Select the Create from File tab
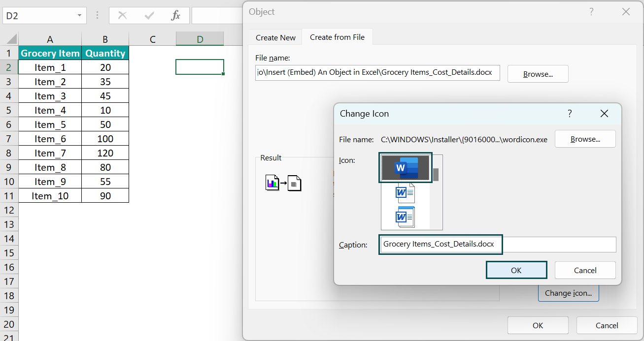 coord(337,37)
